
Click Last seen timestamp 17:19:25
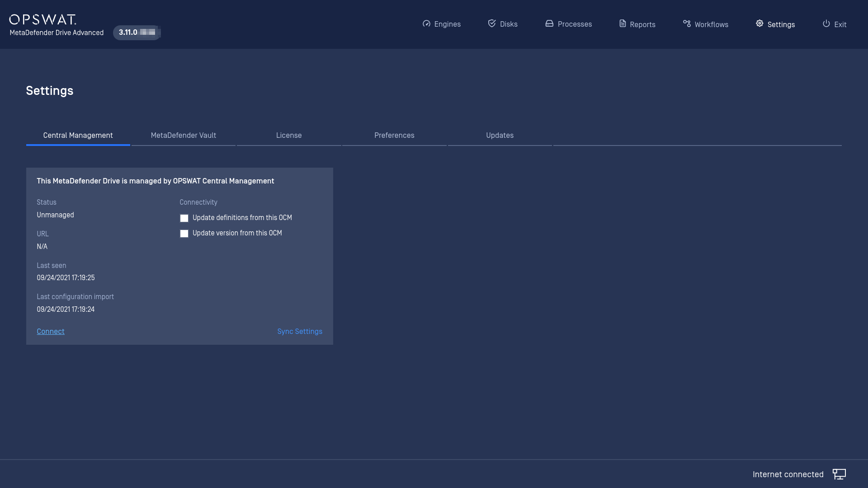coord(66,278)
